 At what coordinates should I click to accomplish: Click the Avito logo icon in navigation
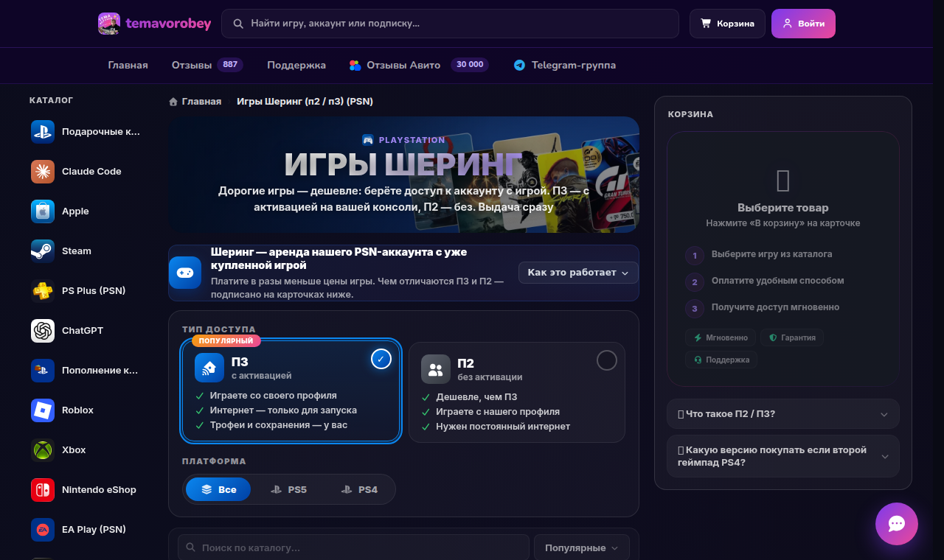pos(355,65)
